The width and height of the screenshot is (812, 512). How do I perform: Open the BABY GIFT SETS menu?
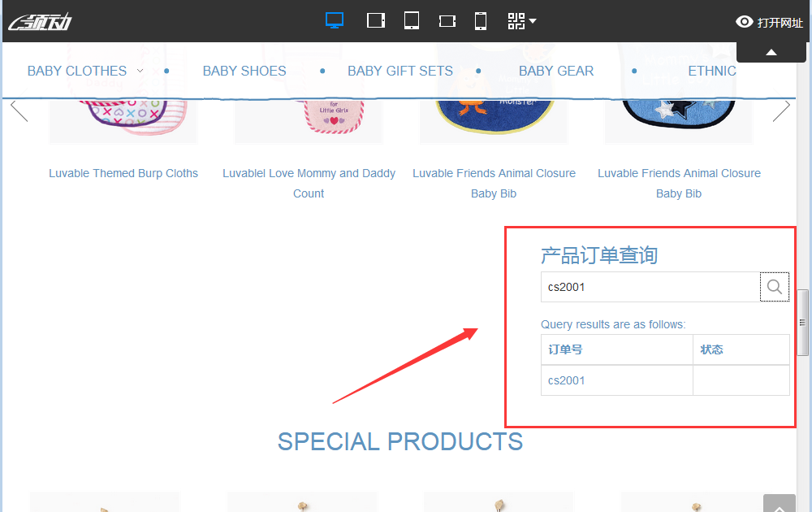(400, 71)
